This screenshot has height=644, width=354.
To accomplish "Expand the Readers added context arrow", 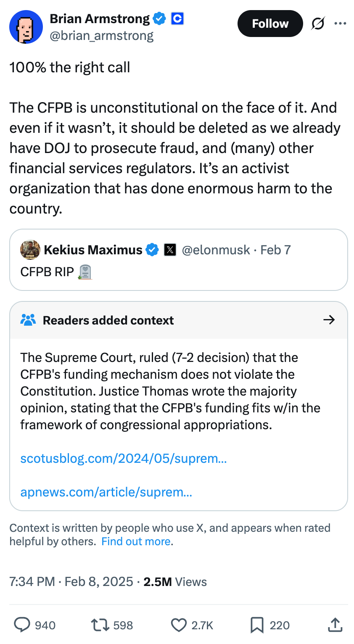I will click(x=329, y=320).
